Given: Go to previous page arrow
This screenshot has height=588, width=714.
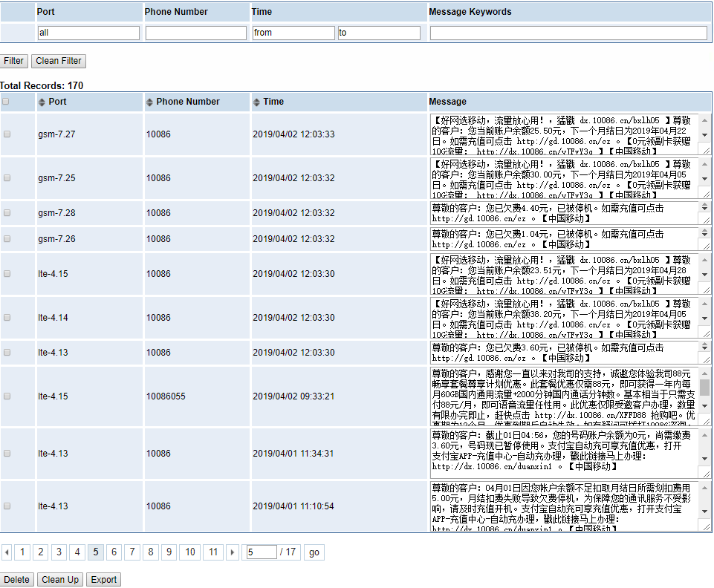Looking at the screenshot, I should pos(7,552).
